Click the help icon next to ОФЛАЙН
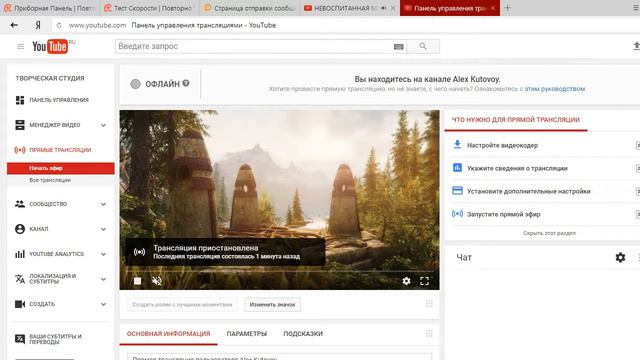This screenshot has height=360, width=640. pos(186,83)
